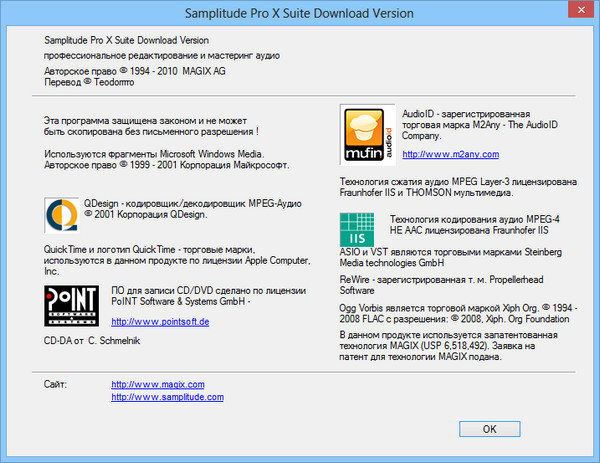Viewport: 600px width, 463px height.
Task: Click the 'профессиональное редактирование и мастеринг аудио' text
Action: [161, 55]
